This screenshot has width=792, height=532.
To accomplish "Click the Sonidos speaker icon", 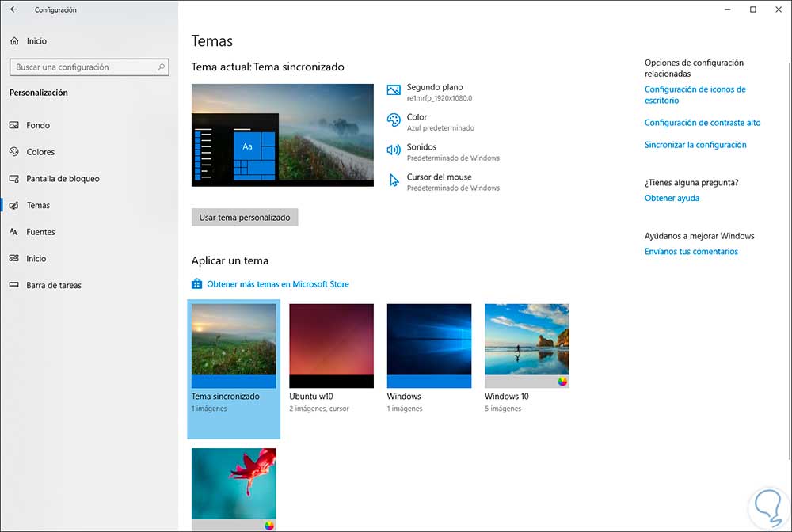I will (394, 150).
